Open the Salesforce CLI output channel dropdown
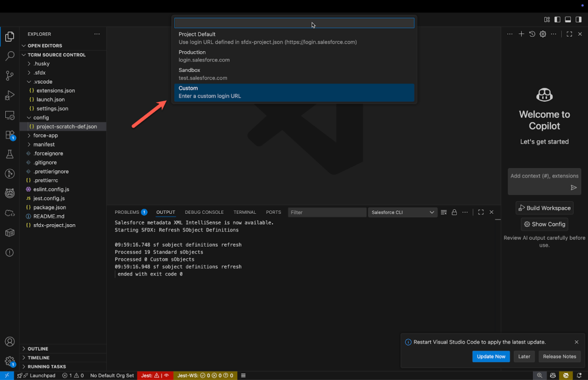The width and height of the screenshot is (588, 380). pos(402,212)
